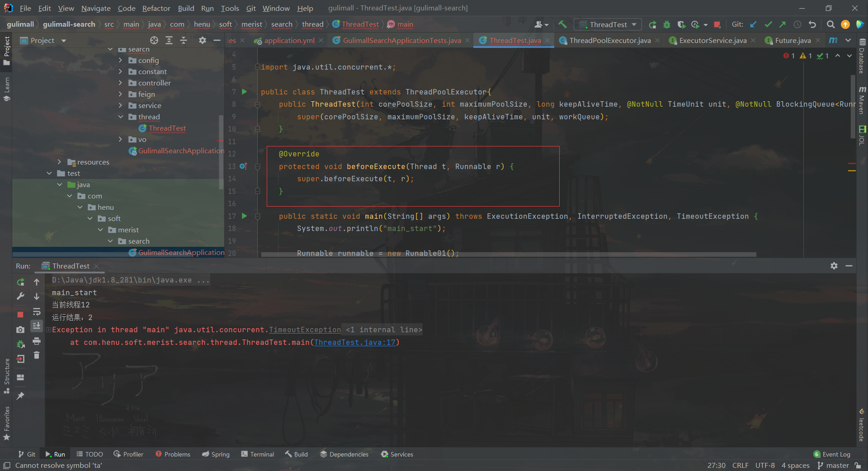Image resolution: width=868 pixels, height=471 pixels.
Task: Stop process with the Run panel red square
Action: pos(20,314)
